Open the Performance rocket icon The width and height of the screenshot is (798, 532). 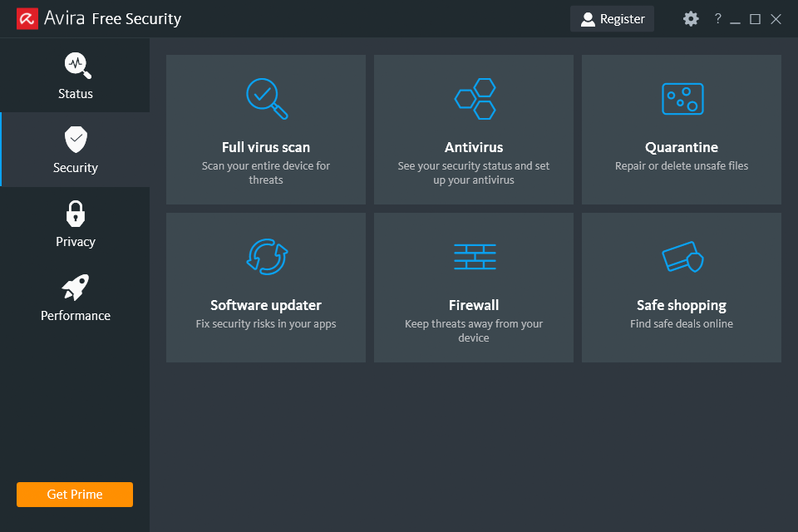[76, 288]
